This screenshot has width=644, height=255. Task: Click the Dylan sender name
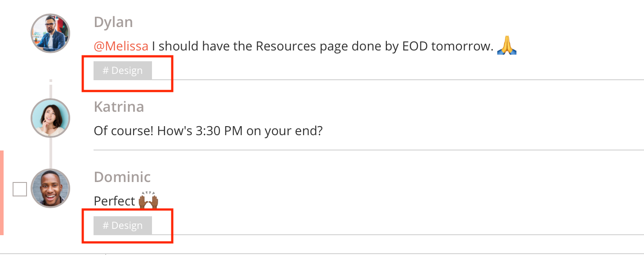point(113,22)
